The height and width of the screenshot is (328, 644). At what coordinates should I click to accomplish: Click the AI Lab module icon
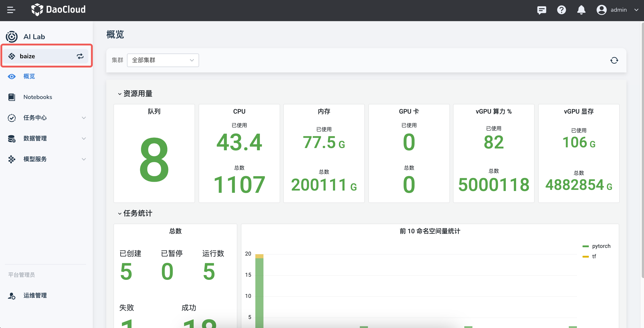pyautogui.click(x=11, y=37)
